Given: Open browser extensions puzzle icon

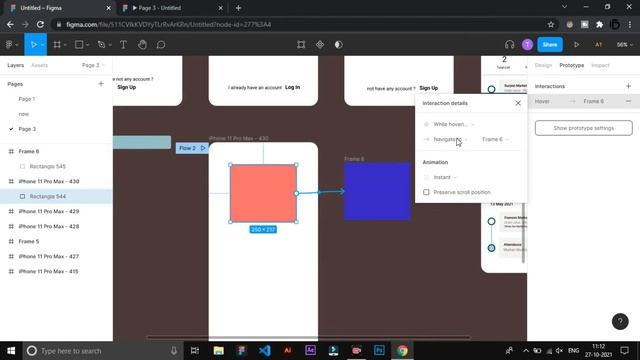Looking at the screenshot, I should pos(600,24).
